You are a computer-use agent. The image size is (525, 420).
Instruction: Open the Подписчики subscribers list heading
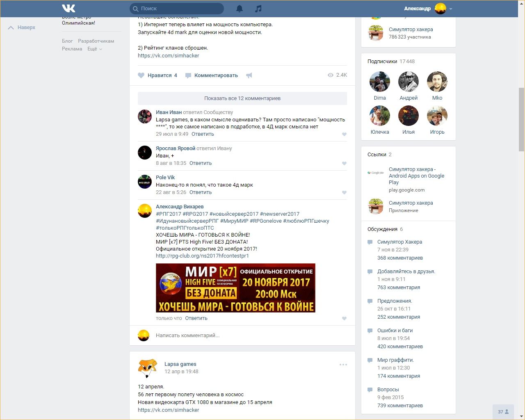[382, 62]
